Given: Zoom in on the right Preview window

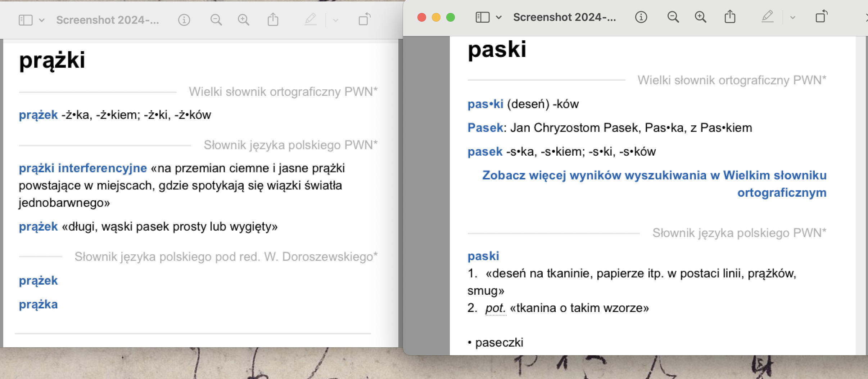Looking at the screenshot, I should coord(700,17).
